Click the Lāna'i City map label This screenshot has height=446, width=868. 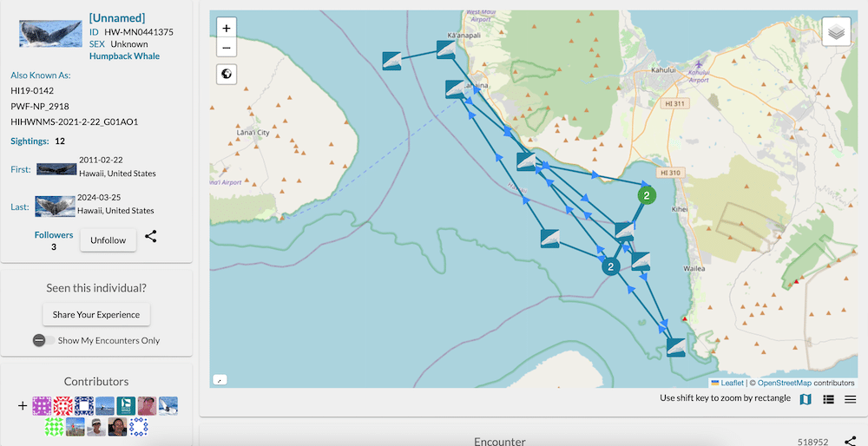click(x=253, y=133)
